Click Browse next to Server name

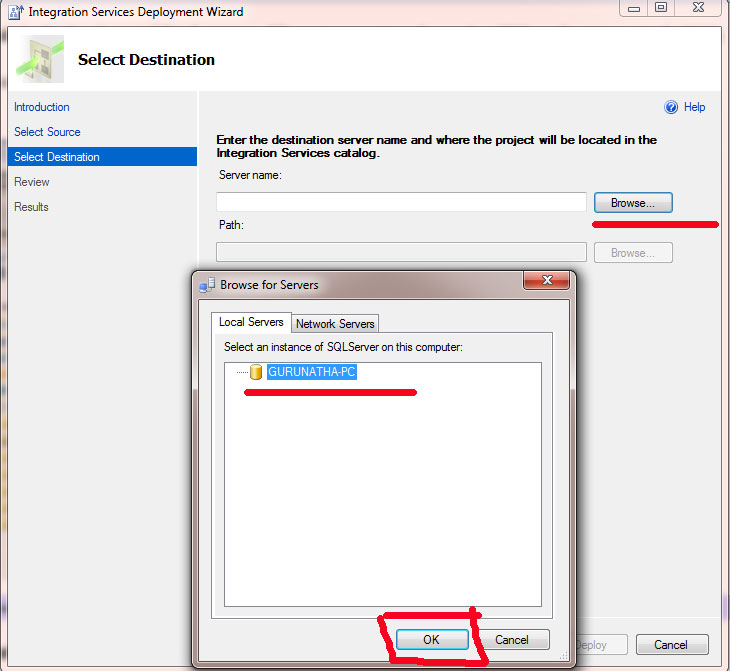(x=633, y=203)
